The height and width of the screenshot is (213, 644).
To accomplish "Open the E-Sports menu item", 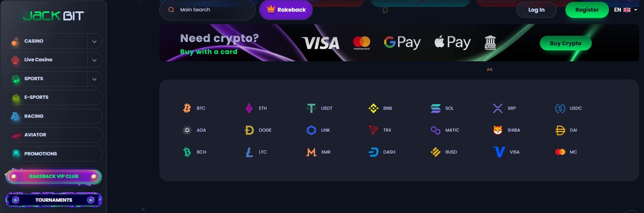I will point(54,97).
